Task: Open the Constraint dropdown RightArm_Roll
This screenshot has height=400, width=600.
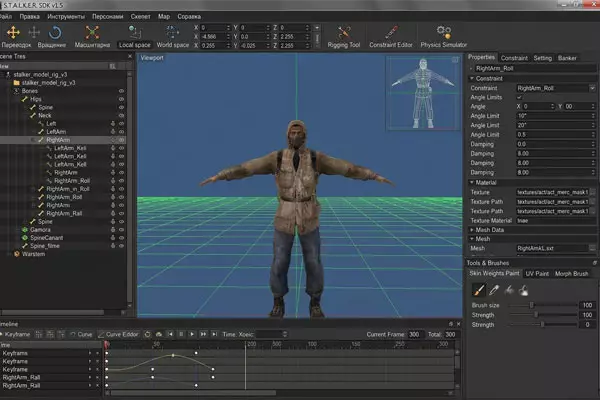Action: [x=592, y=88]
